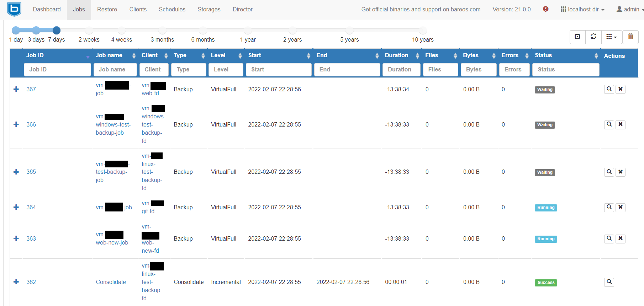This screenshot has width=644, height=306.
Task: Switch to the Storages tab
Action: tap(209, 10)
